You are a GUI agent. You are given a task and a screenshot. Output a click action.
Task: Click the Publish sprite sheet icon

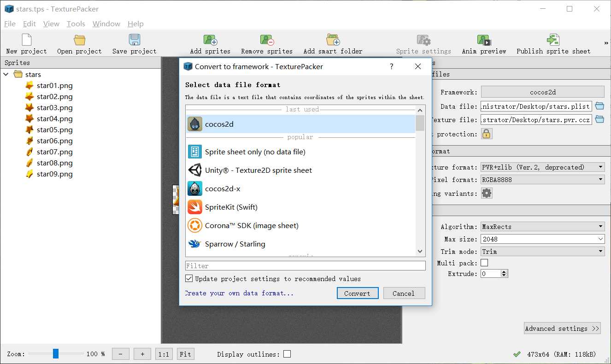coord(553,40)
